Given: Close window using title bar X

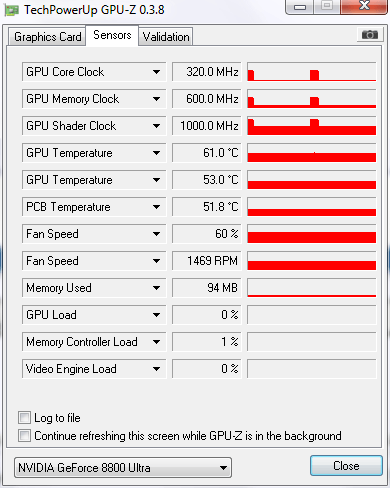Looking at the screenshot, I should point(364,6).
